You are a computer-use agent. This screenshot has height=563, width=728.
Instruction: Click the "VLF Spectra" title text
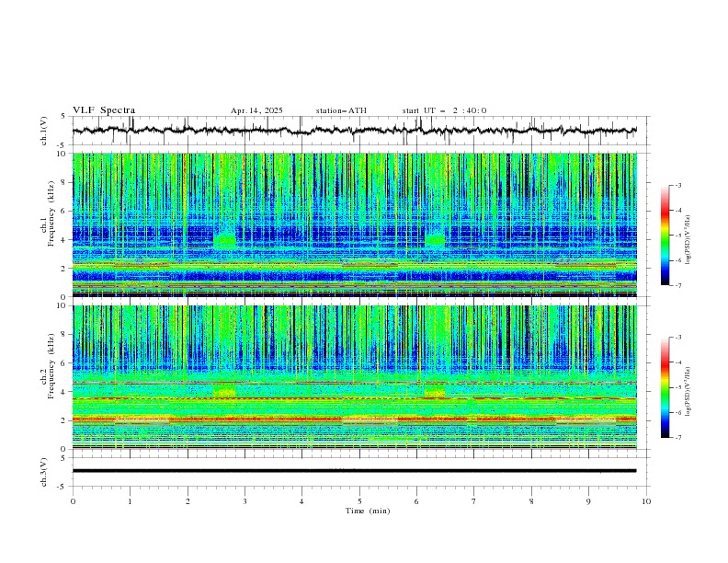point(104,110)
